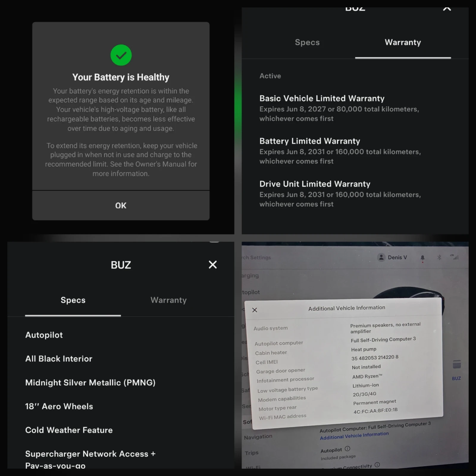Image resolution: width=476 pixels, height=476 pixels.
Task: Tap Battery Limited Warranty heading
Action: click(x=310, y=141)
